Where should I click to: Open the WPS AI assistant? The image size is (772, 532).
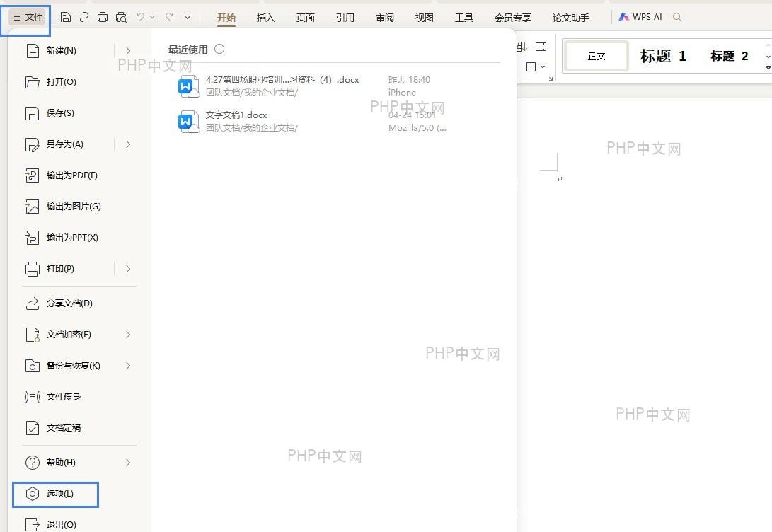640,17
